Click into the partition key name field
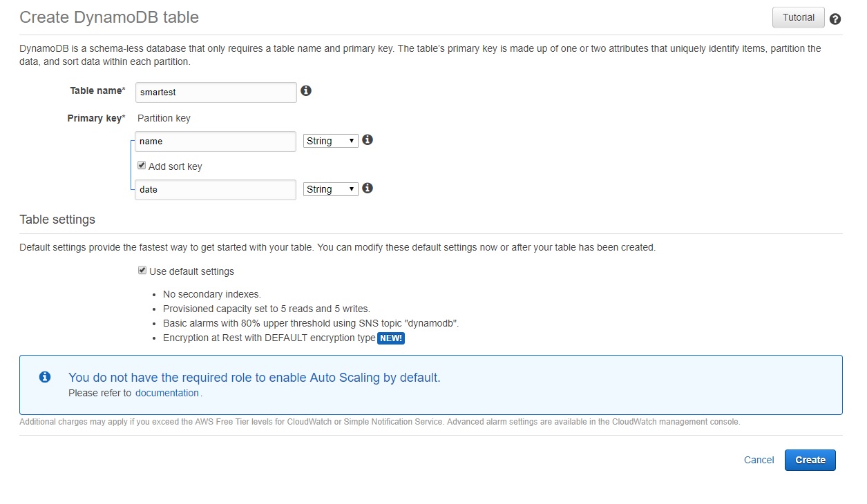Image resolution: width=867 pixels, height=504 pixels. pyautogui.click(x=215, y=141)
